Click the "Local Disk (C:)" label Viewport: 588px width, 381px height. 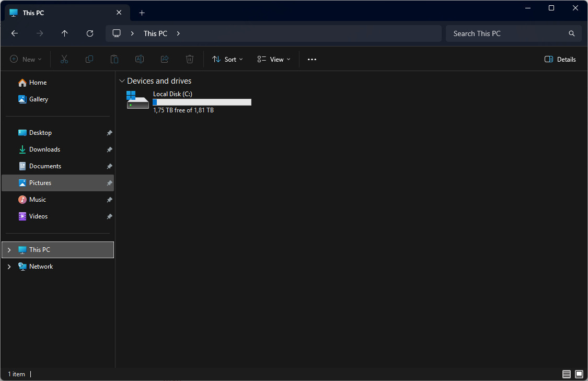(x=172, y=94)
